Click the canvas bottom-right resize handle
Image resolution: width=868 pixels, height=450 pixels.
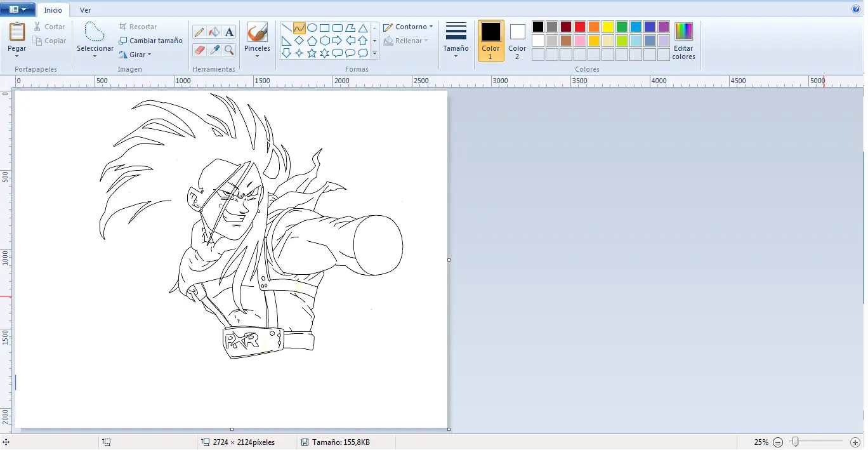(x=449, y=430)
